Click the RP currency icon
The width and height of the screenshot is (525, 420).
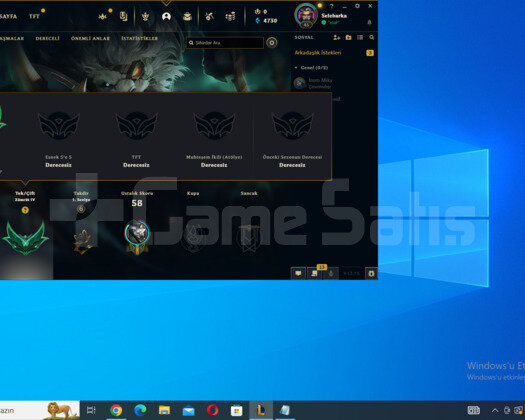tap(257, 12)
